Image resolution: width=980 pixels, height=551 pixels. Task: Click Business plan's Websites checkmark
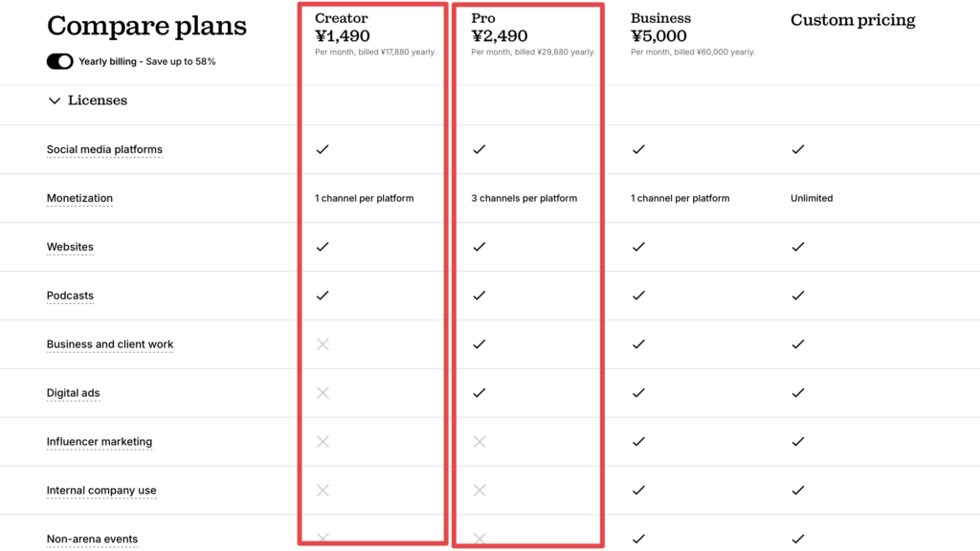coord(638,247)
